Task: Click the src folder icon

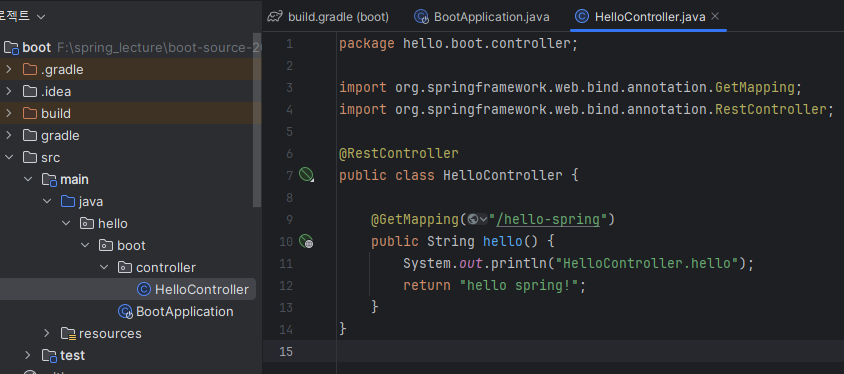Action: [30, 158]
